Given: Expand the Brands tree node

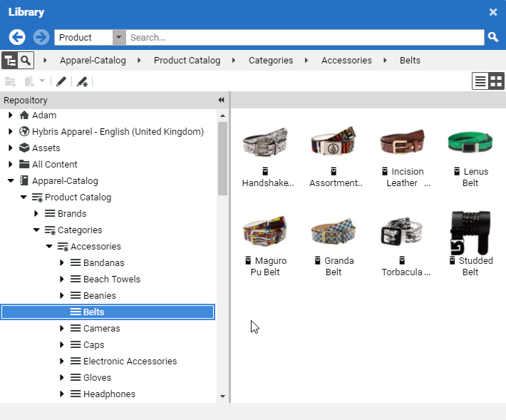Looking at the screenshot, I should coord(36,213).
